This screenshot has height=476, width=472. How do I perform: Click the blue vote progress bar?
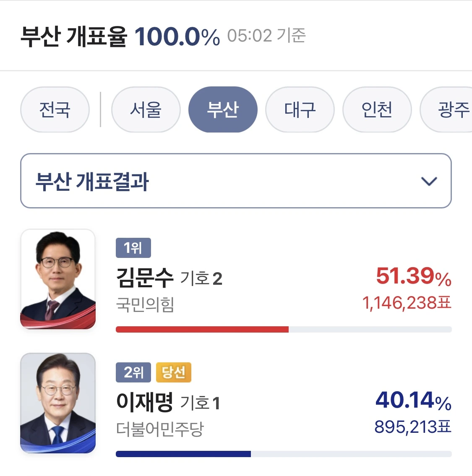coord(183,454)
